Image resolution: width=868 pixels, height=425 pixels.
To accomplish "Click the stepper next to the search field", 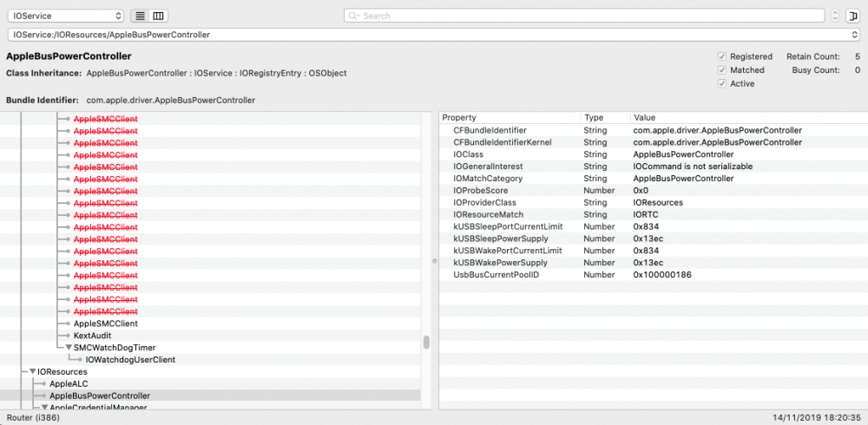I will (835, 16).
